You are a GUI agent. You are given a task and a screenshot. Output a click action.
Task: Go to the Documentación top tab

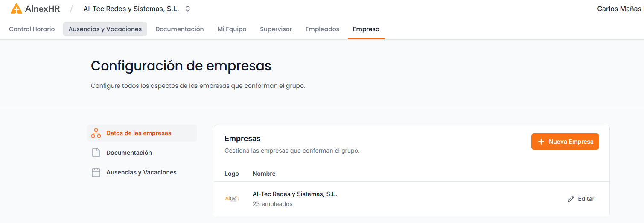pos(179,29)
